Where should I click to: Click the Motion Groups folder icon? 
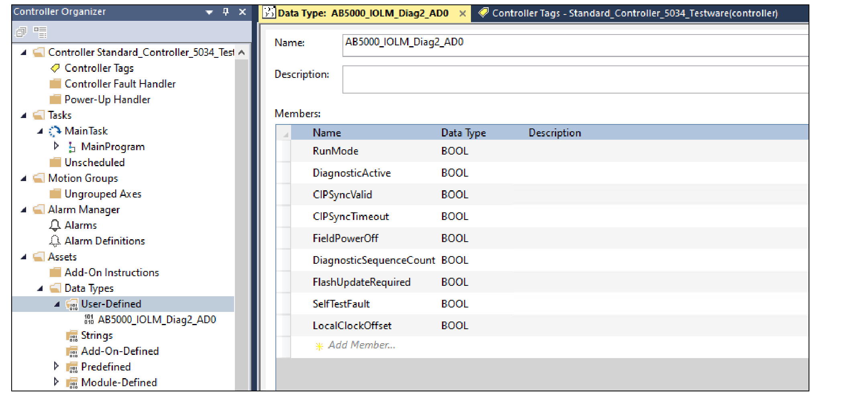(39, 179)
